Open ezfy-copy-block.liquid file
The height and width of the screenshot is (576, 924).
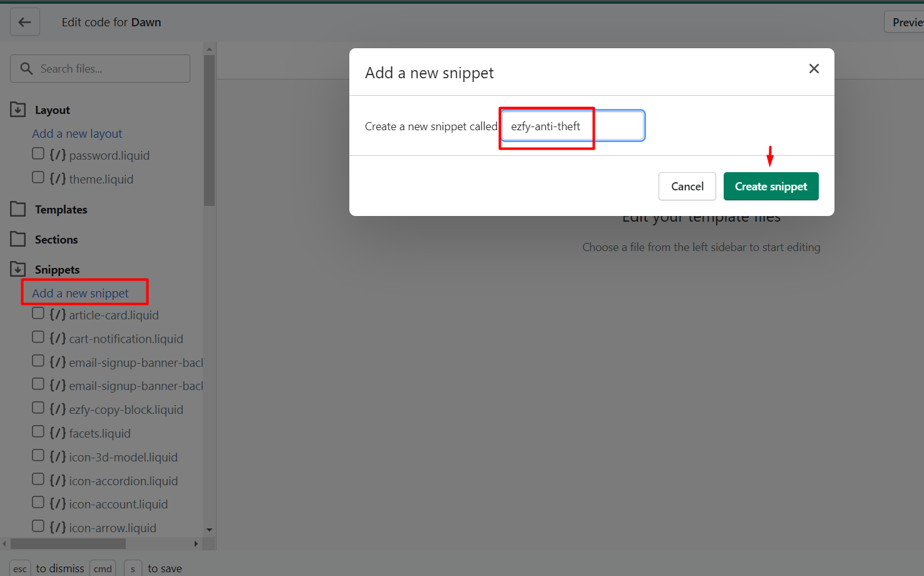[126, 409]
